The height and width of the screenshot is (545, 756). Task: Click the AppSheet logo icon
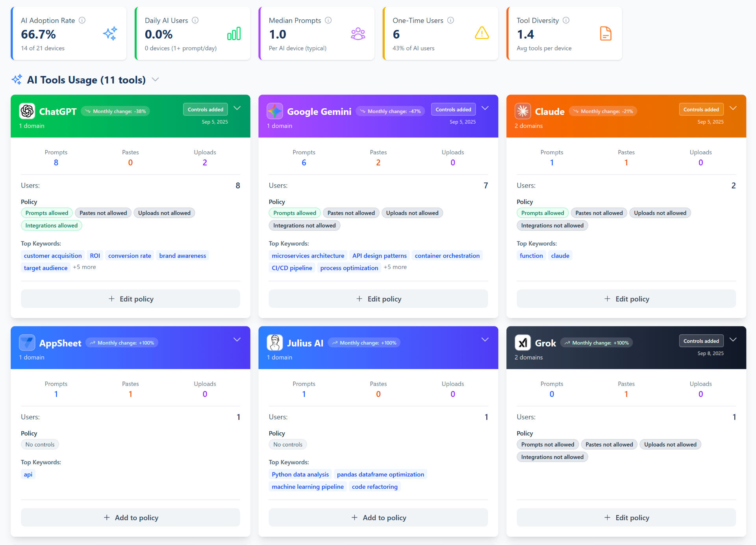27,343
